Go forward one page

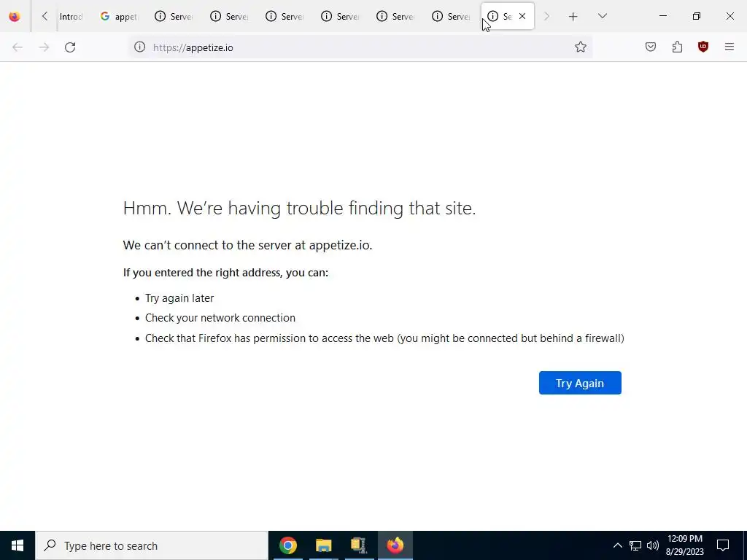[x=44, y=47]
